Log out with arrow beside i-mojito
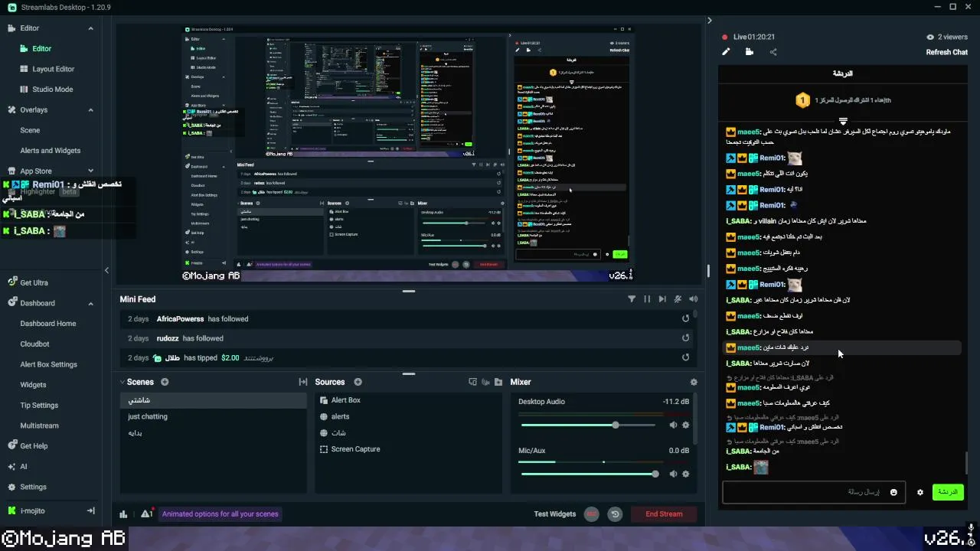 90,510
